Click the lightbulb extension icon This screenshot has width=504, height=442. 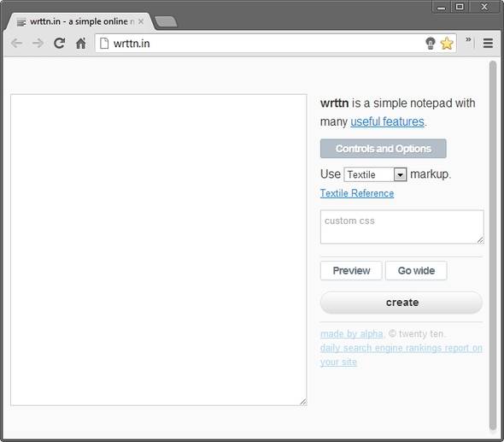[430, 43]
